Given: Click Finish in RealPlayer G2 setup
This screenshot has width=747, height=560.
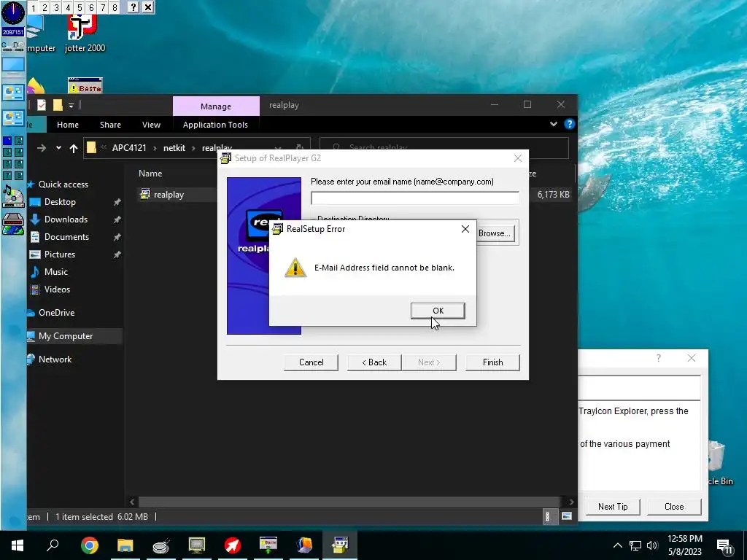Looking at the screenshot, I should pos(492,362).
